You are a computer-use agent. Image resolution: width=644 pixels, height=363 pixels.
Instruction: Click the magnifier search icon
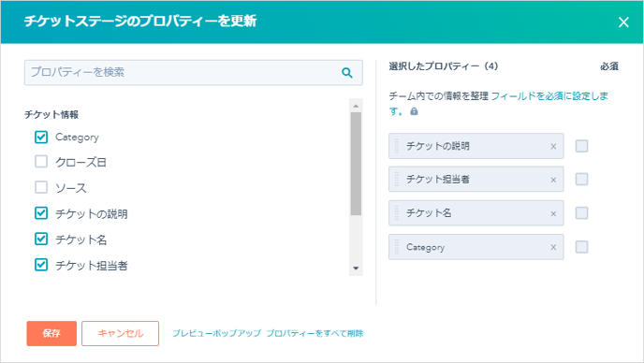[x=347, y=73]
